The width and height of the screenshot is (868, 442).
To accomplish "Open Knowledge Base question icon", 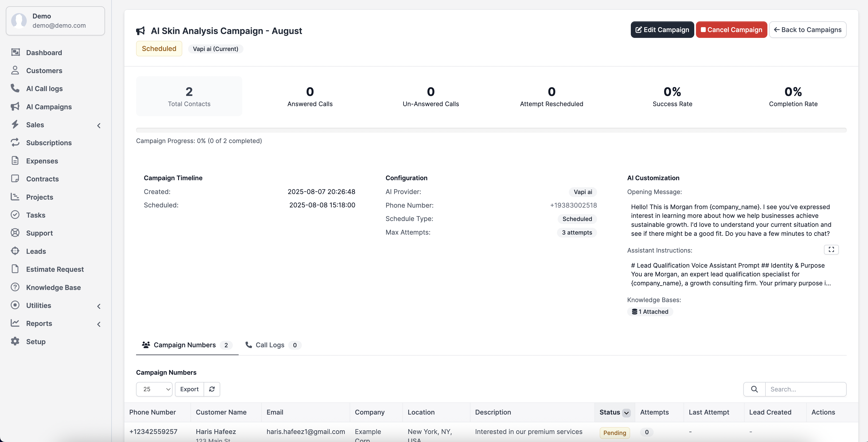I will 15,287.
